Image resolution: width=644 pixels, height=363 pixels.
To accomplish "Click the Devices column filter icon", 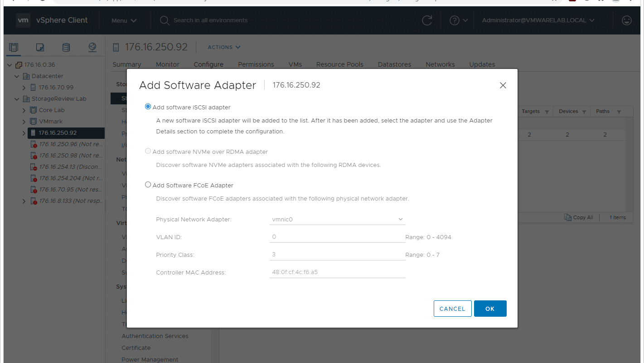I will point(584,112).
